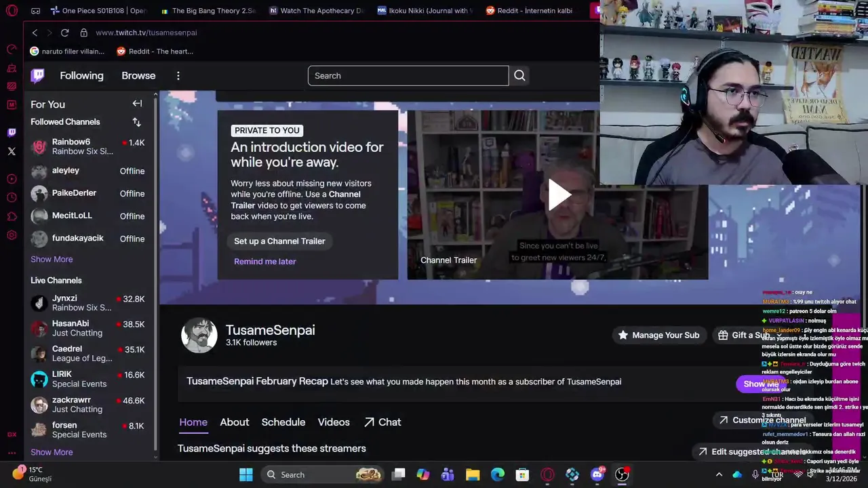
Task: Click Set up a Channel Trailer
Action: pos(279,241)
